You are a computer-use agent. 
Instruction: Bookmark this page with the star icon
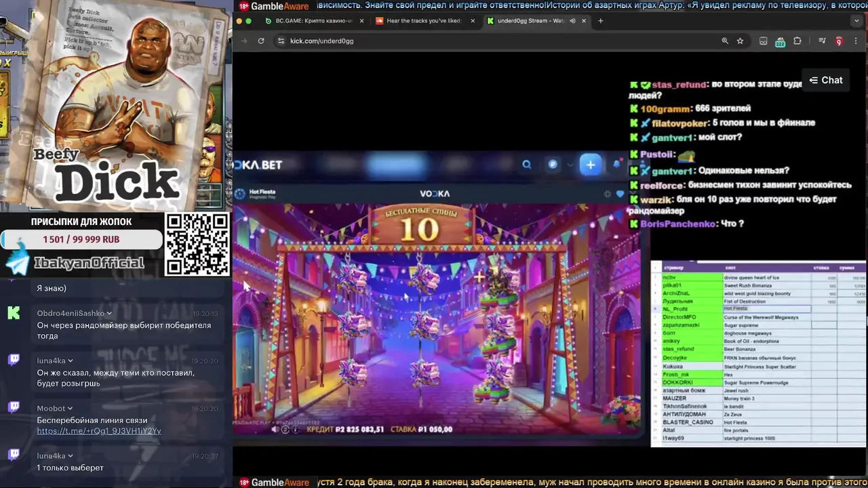[741, 41]
